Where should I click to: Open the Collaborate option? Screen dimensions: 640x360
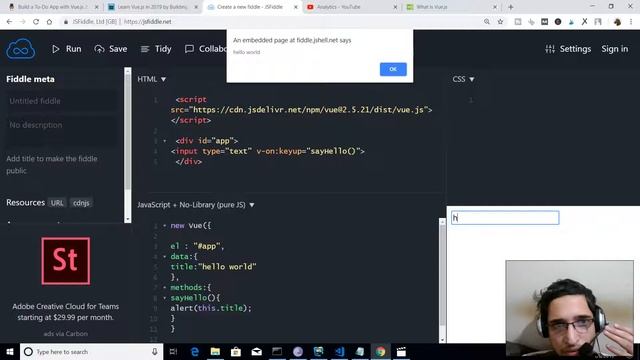[x=205, y=49]
